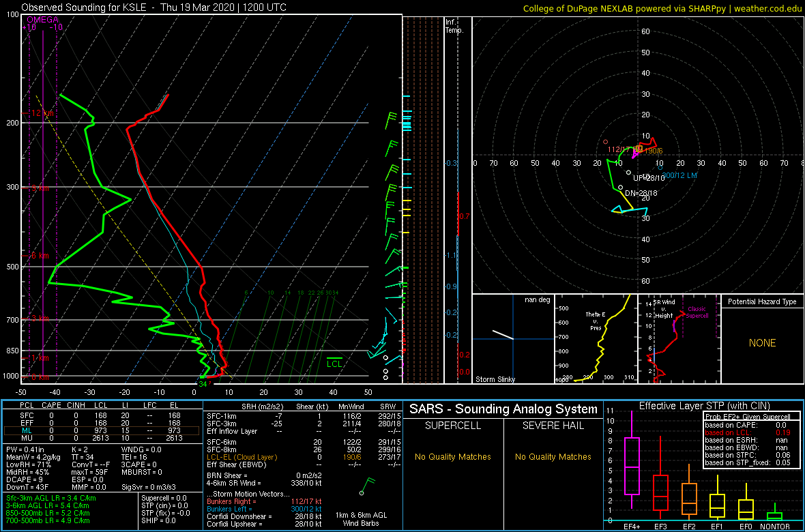The width and height of the screenshot is (805, 532).
Task: Click the EF1 axis label
Action: point(717,527)
